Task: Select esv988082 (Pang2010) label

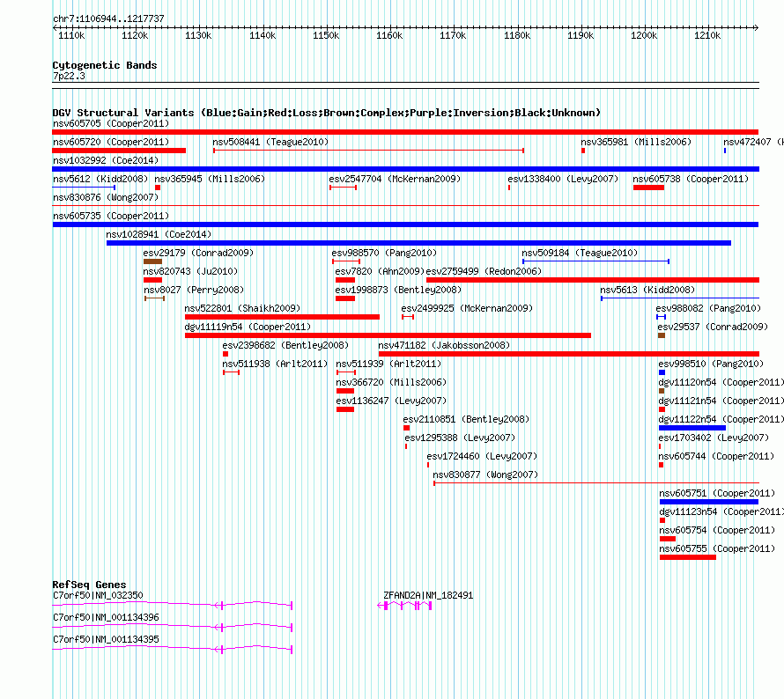Action: click(x=708, y=308)
